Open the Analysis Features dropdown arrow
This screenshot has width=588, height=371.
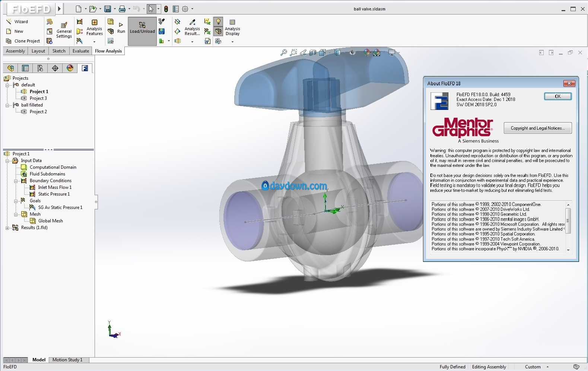coord(94,42)
